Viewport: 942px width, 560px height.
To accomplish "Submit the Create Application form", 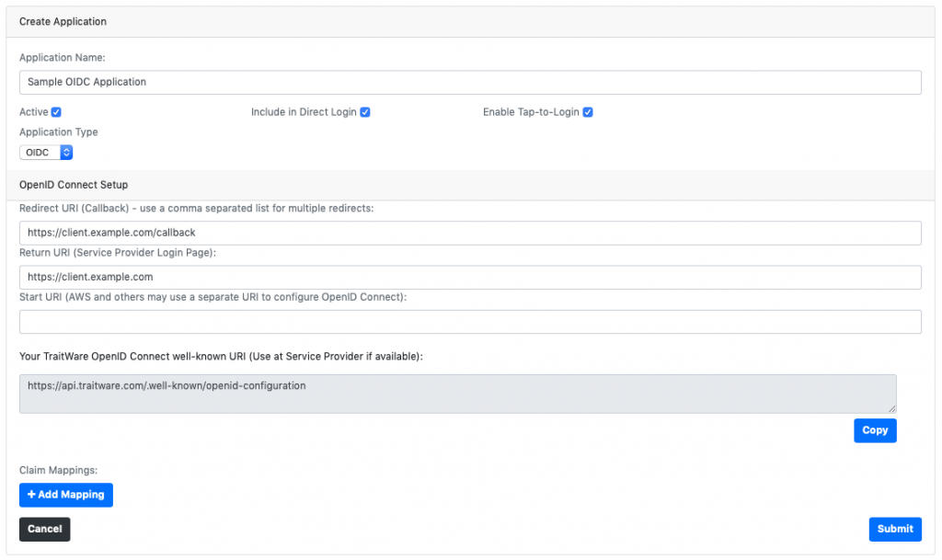I will [x=894, y=529].
